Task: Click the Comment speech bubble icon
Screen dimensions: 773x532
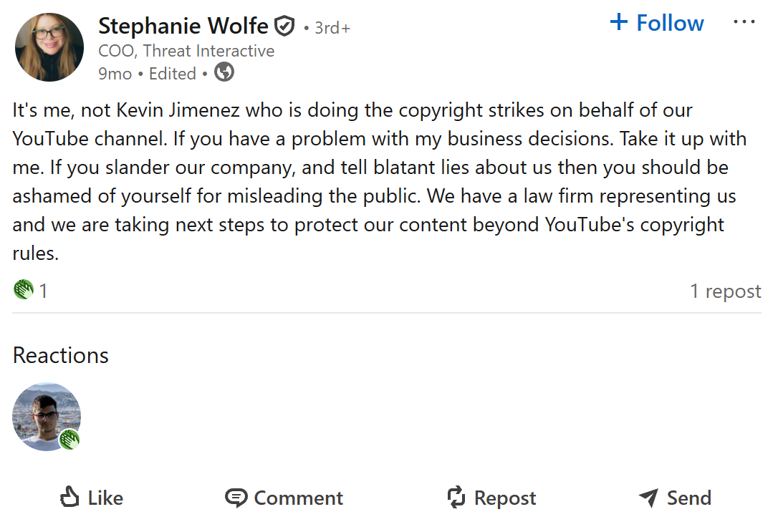Action: 236,498
